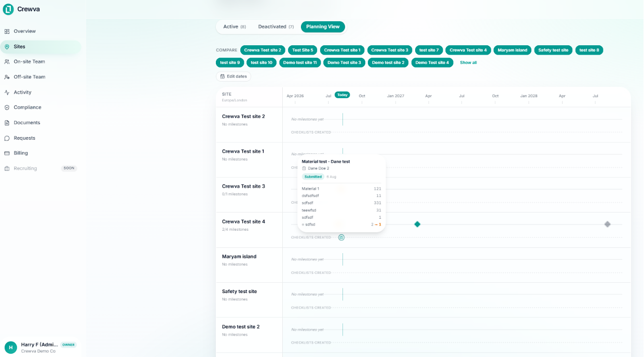Click the Edit dates button
This screenshot has height=357, width=644.
(x=234, y=76)
